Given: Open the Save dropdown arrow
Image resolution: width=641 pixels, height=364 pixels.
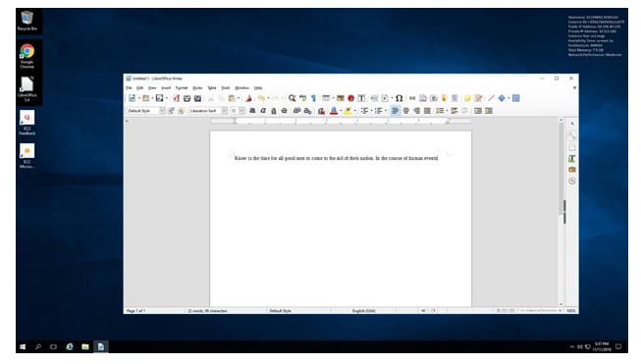Looking at the screenshot, I should [x=166, y=98].
